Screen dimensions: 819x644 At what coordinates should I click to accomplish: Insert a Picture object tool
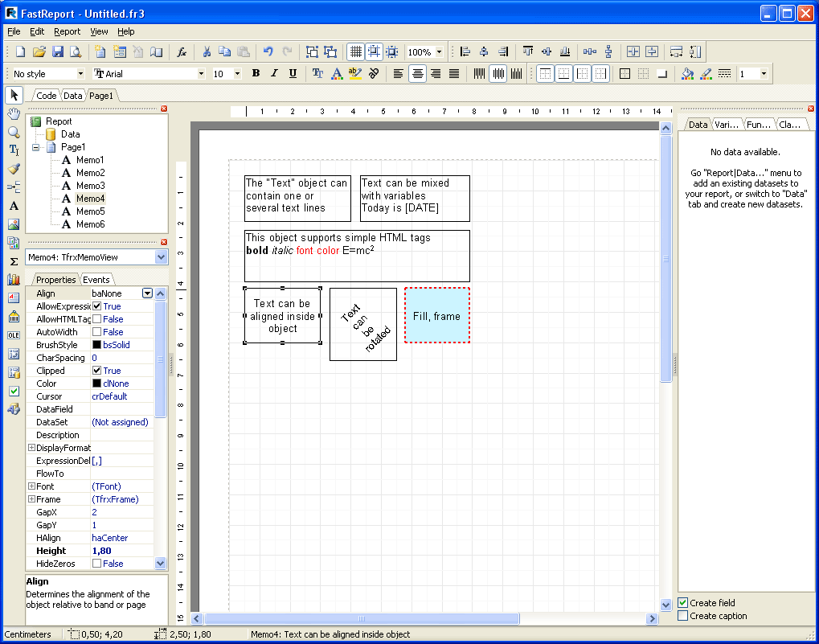[14, 224]
